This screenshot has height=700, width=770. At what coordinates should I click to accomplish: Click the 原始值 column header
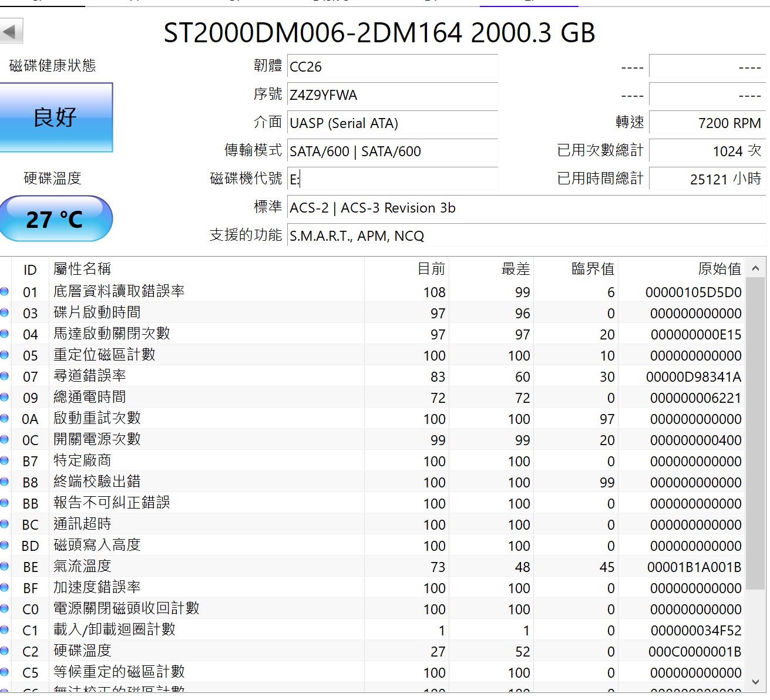click(681, 269)
